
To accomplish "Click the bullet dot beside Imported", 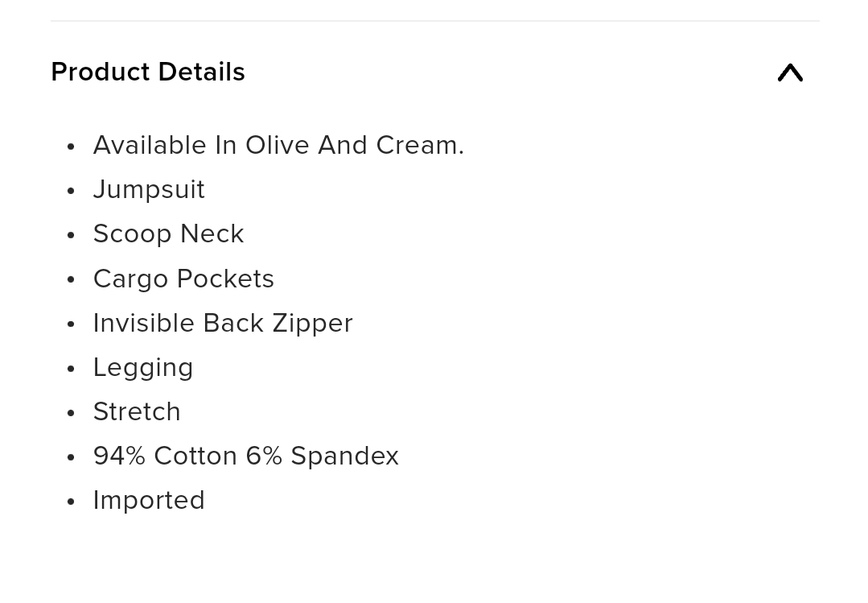I will pos(70,502).
